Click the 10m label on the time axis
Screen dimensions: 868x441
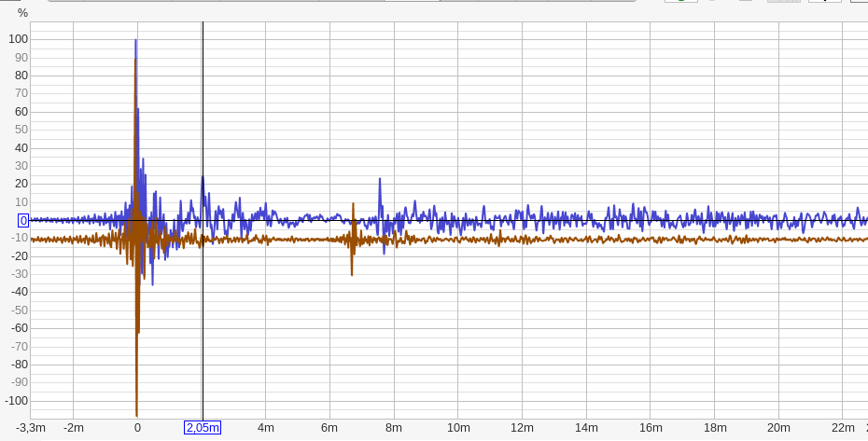point(458,428)
